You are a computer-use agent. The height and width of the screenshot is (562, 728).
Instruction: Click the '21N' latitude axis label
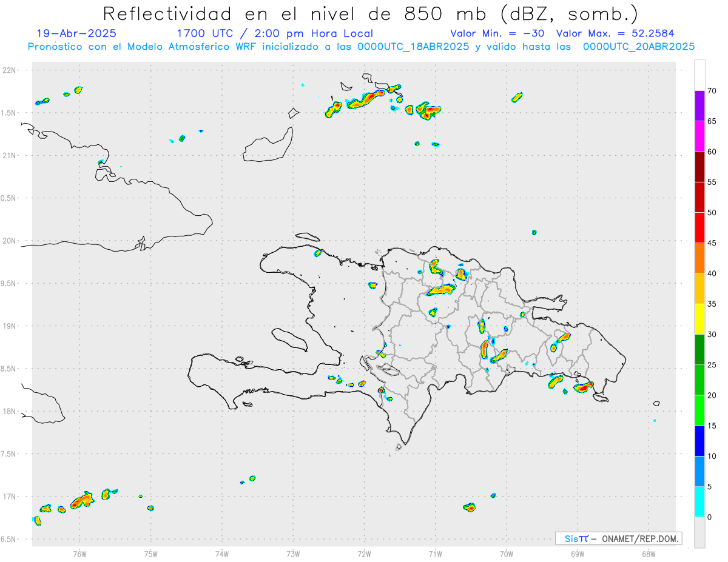click(x=10, y=155)
